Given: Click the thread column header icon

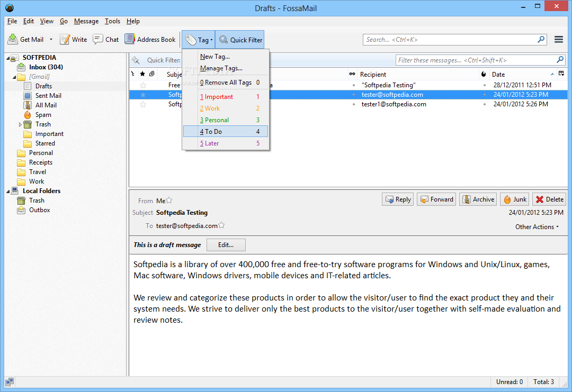Looking at the screenshot, I should pyautogui.click(x=133, y=74).
